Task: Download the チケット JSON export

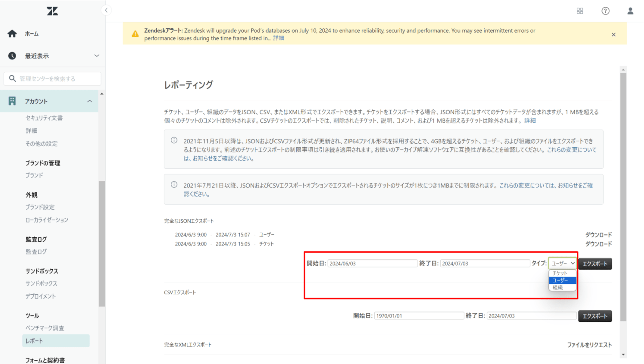Action: (598, 244)
